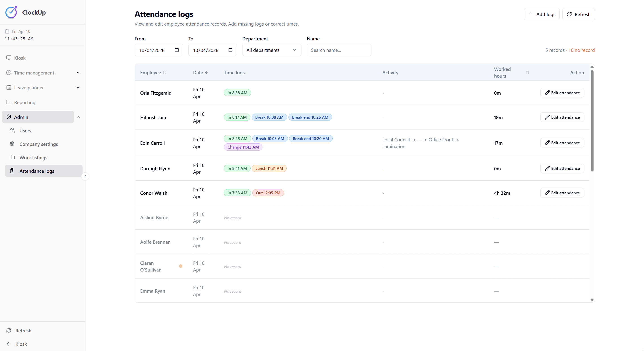The height and width of the screenshot is (351, 644).
Task: Click the Add logs button
Action: click(541, 14)
